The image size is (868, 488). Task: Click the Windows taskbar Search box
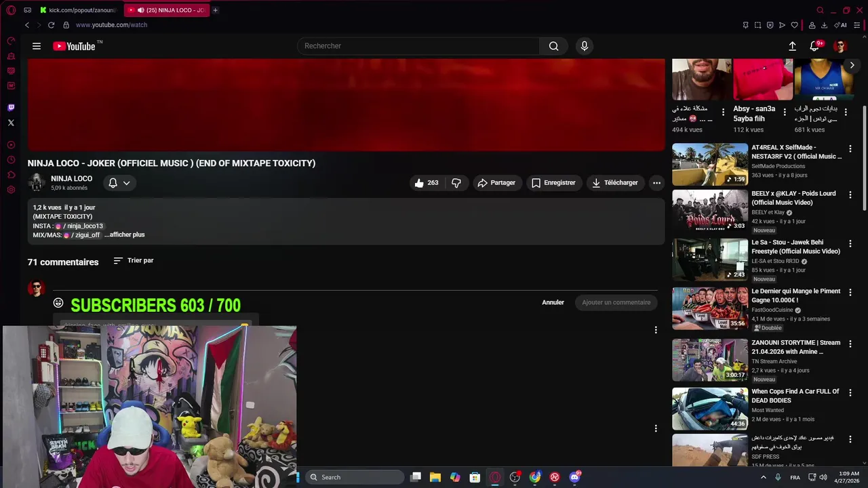point(356,477)
